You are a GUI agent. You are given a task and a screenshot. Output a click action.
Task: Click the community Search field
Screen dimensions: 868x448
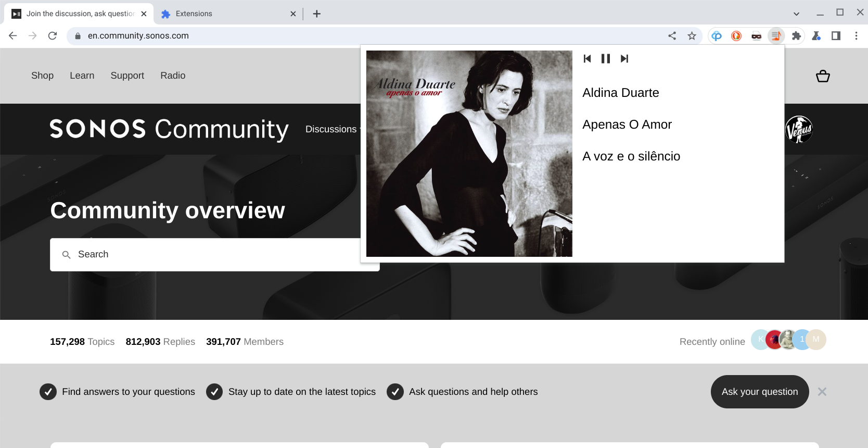pos(214,254)
